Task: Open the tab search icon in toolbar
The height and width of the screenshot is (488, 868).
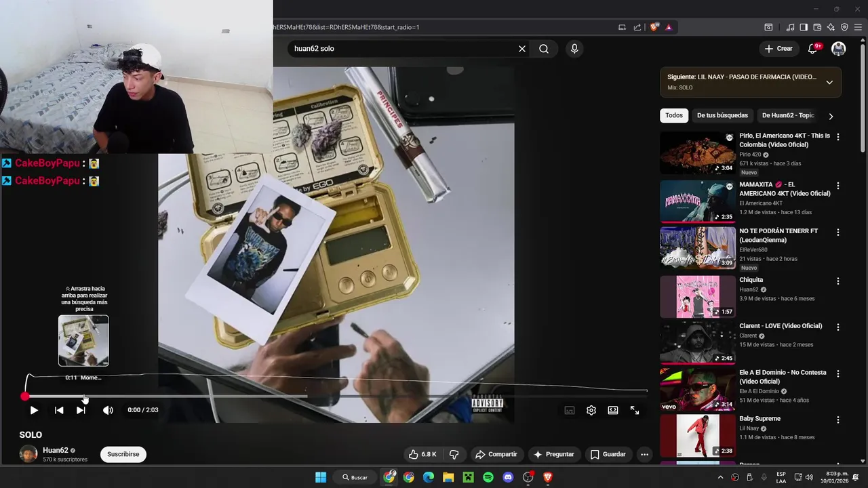Action: 768,27
